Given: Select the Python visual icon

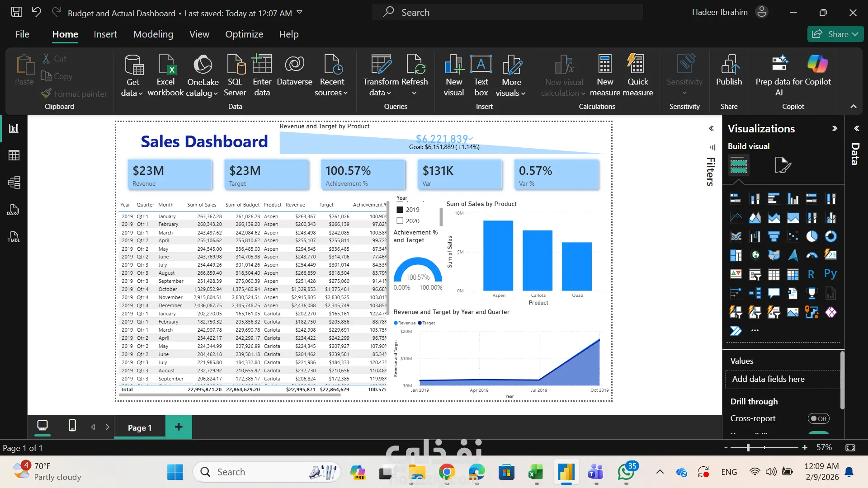Looking at the screenshot, I should tap(830, 274).
